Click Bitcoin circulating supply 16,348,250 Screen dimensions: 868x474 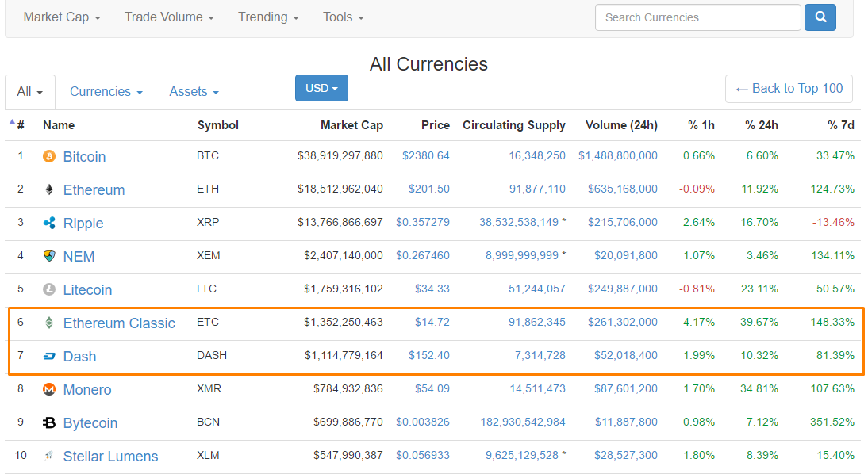(537, 155)
